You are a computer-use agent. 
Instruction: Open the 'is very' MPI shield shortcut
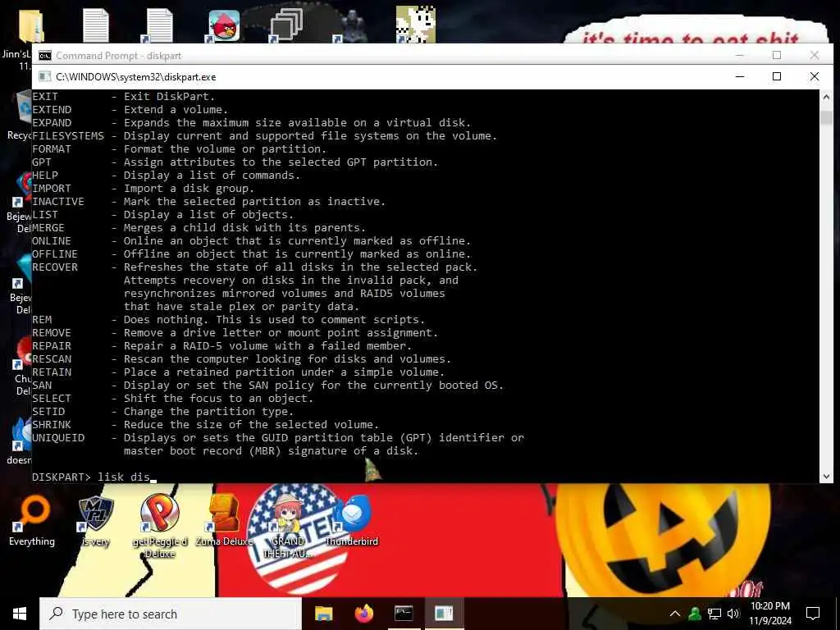(96, 521)
